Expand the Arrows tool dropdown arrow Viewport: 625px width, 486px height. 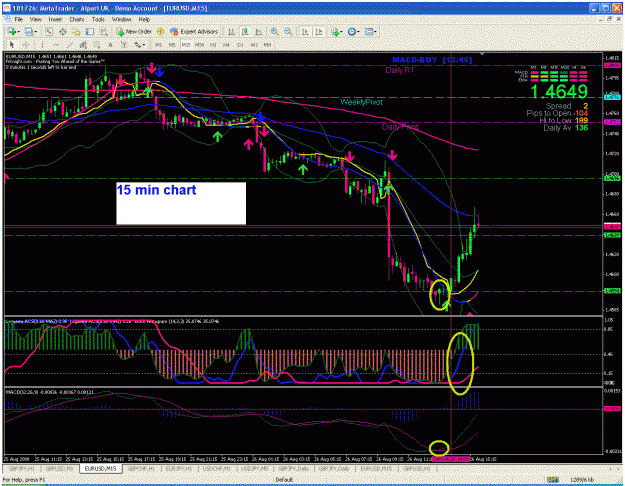144,45
